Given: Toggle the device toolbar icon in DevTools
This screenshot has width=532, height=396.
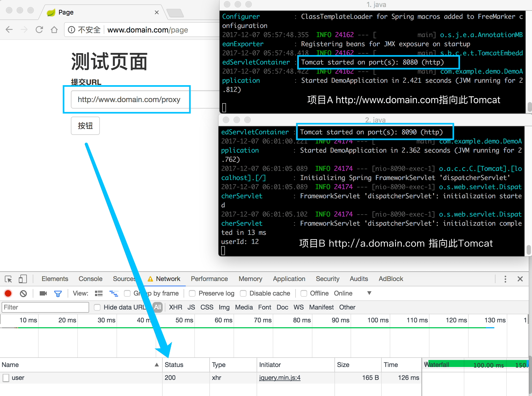Looking at the screenshot, I should (23, 279).
